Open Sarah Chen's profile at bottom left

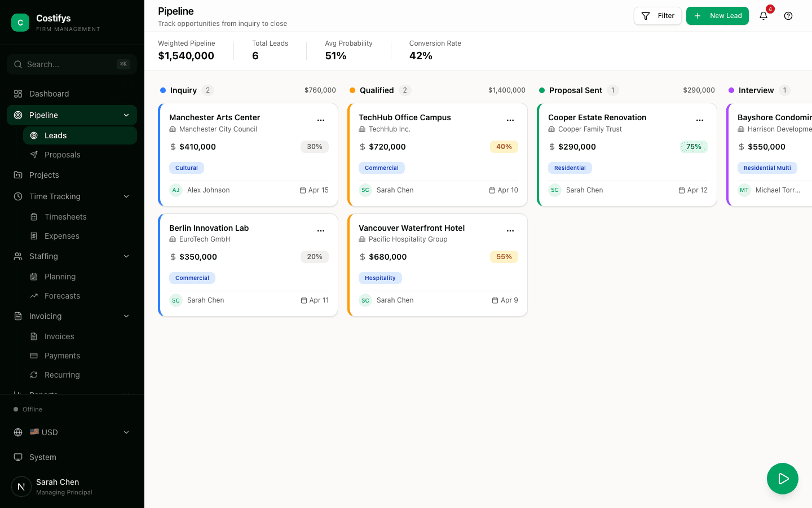(58, 486)
